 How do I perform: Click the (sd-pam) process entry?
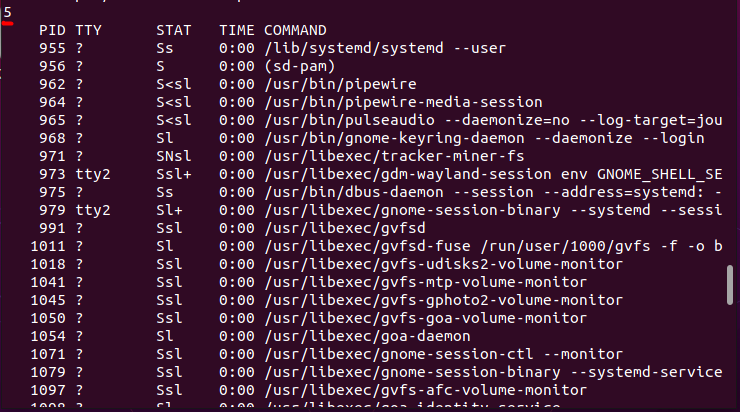(x=300, y=67)
